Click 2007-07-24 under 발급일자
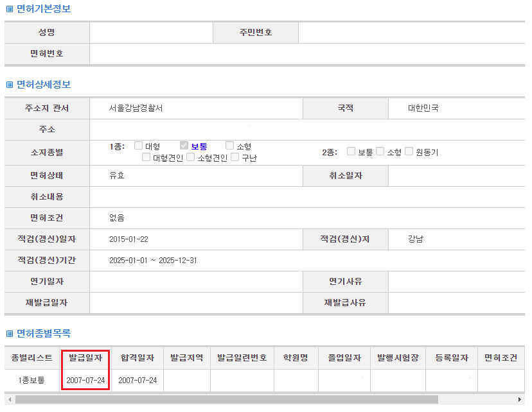 (x=85, y=381)
